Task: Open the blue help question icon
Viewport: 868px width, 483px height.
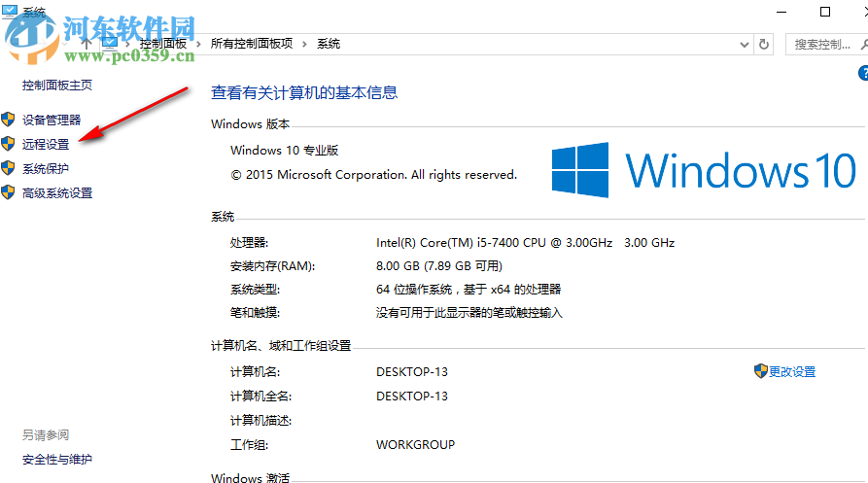Action: pos(863,73)
